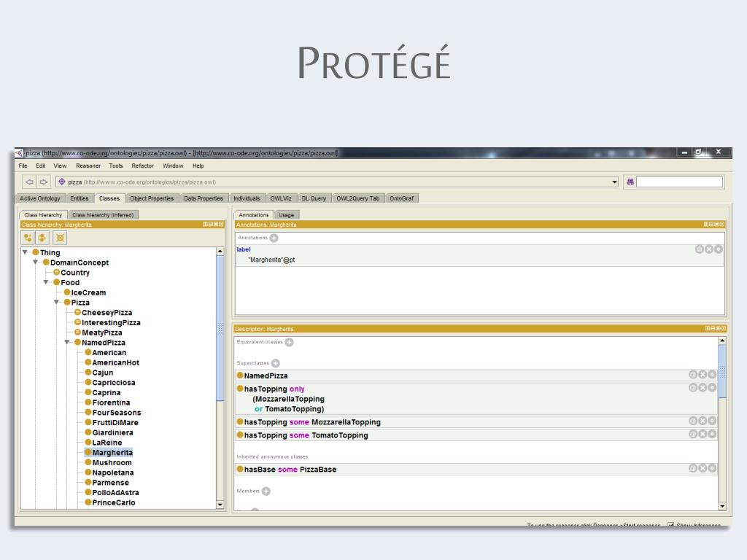The height and width of the screenshot is (560, 747).
Task: Select the PrinceCarlo class
Action: click(x=113, y=502)
